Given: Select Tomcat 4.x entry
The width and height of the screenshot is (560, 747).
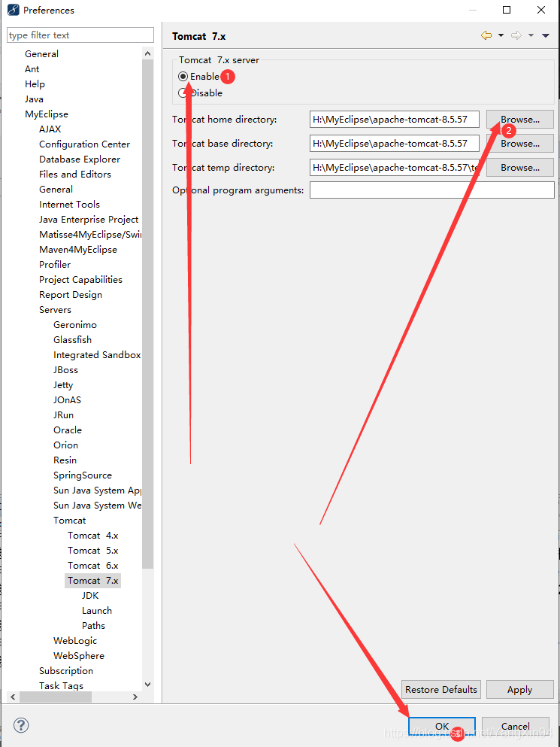Looking at the screenshot, I should (93, 536).
